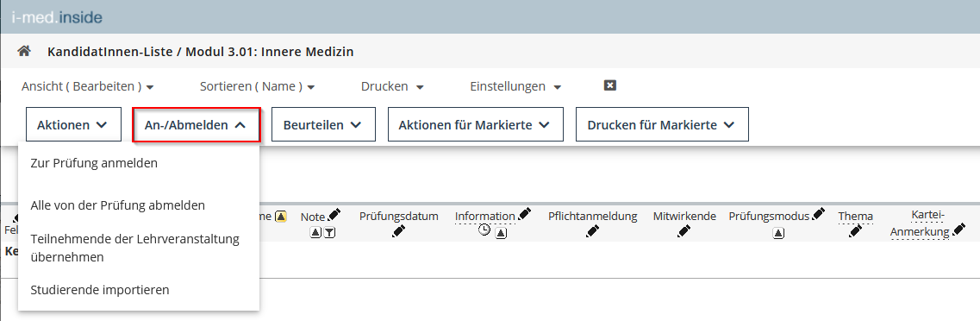
Task: Expand Drucken für Markierte dropdown
Action: [x=662, y=124]
